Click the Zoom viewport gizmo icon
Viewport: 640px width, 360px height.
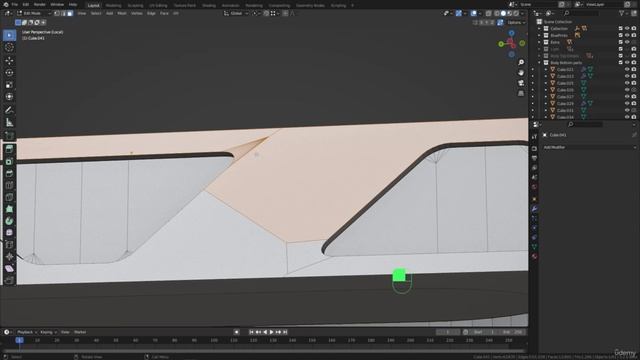coord(521,62)
